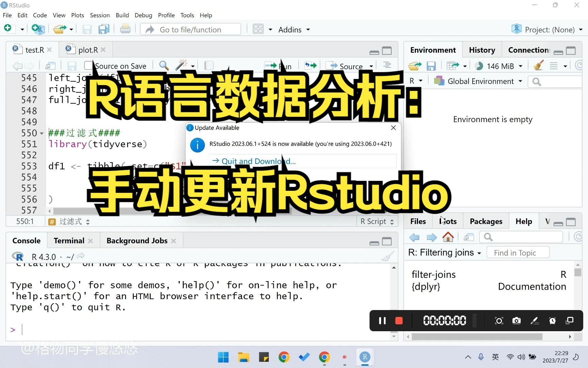Toggle the Source on Save checkbox
The image size is (588, 368).
pos(88,65)
